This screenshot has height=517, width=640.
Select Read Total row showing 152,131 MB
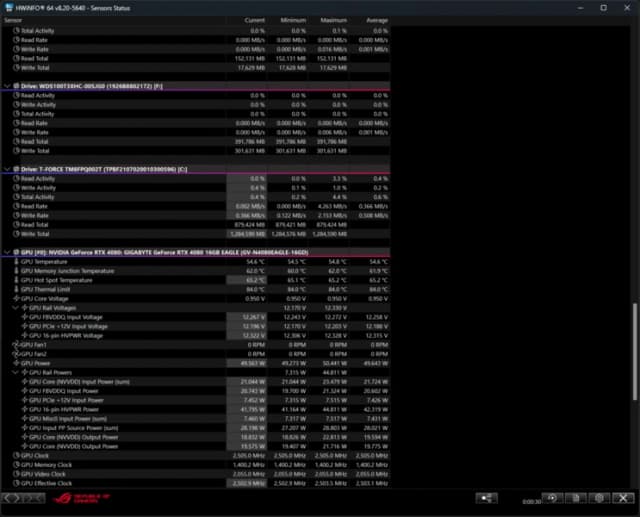coord(196,58)
